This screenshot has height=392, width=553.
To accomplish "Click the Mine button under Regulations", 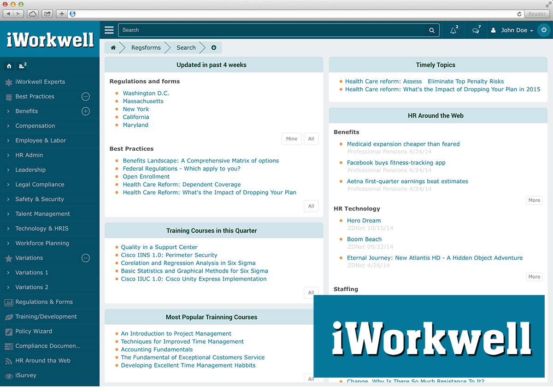I will pyautogui.click(x=291, y=138).
